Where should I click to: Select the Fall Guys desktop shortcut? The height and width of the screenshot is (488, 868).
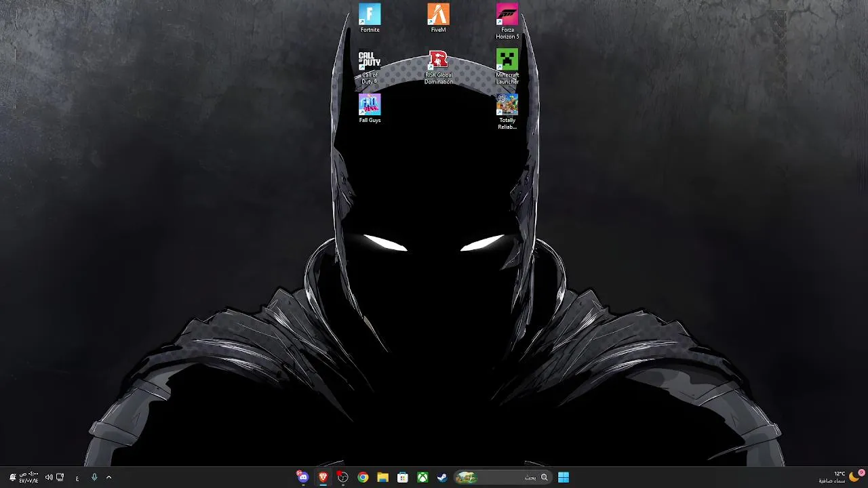(x=370, y=108)
